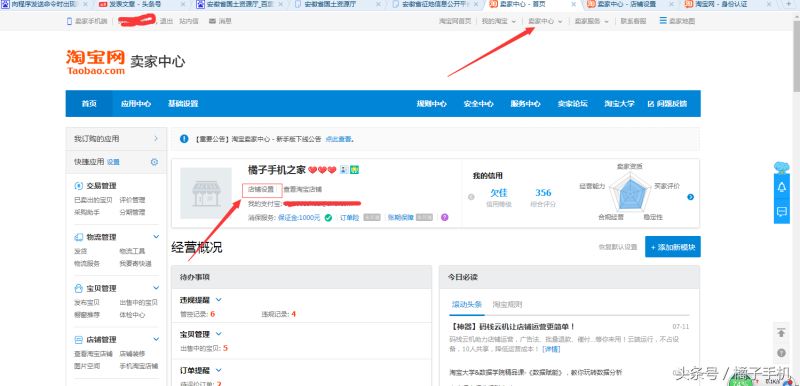Expand 我订购的应用 arrow
This screenshot has height=386, width=800.
[x=156, y=139]
